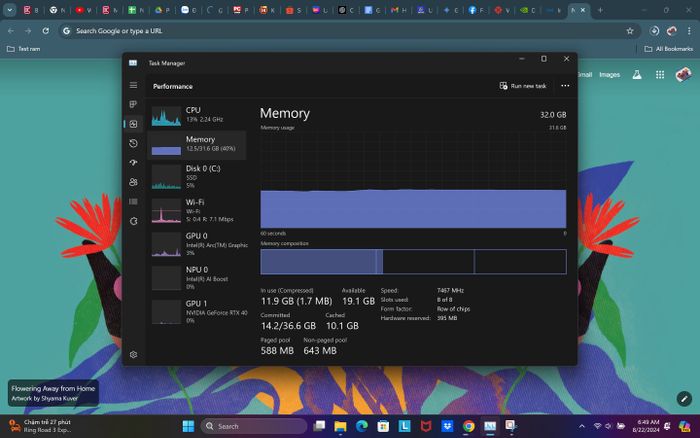
Task: Open Chrome tab search dropdown
Action: tap(9, 10)
